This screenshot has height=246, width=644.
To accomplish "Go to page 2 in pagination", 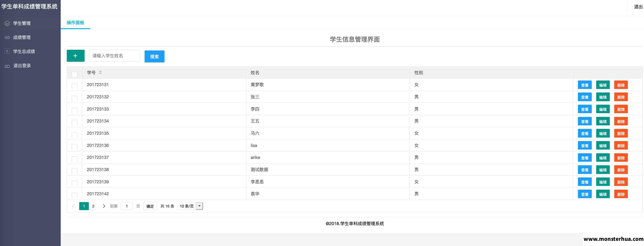I will [93, 206].
